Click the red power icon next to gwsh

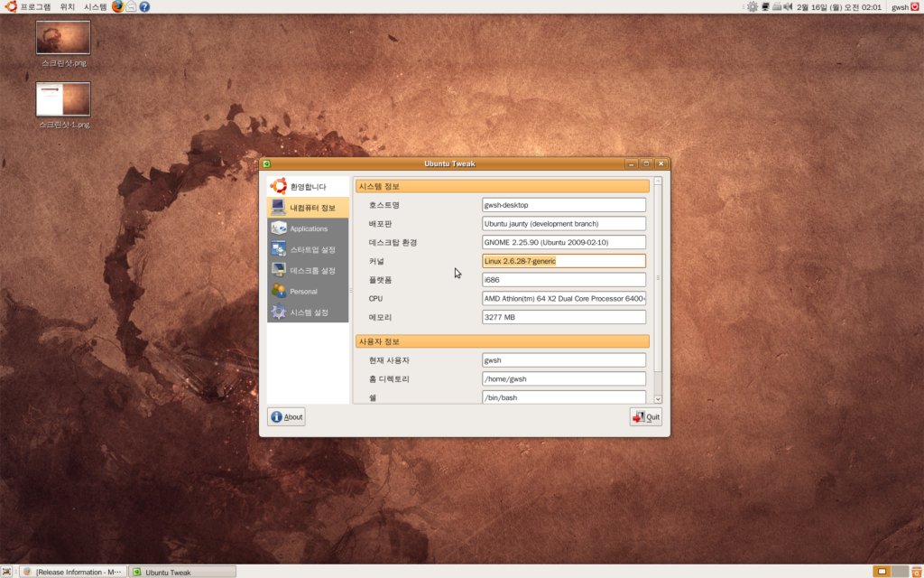(x=915, y=6)
